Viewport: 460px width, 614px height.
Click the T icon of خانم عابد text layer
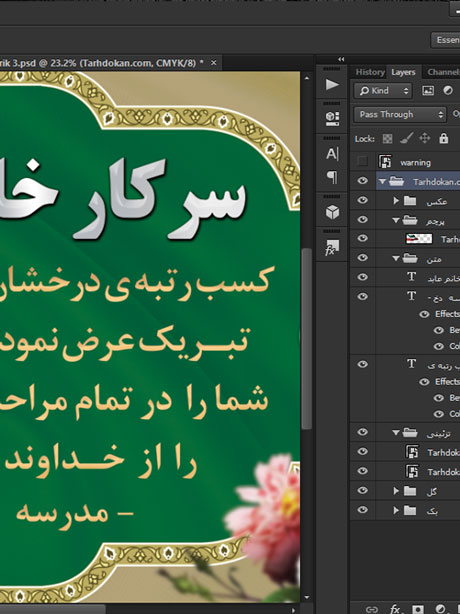(411, 277)
